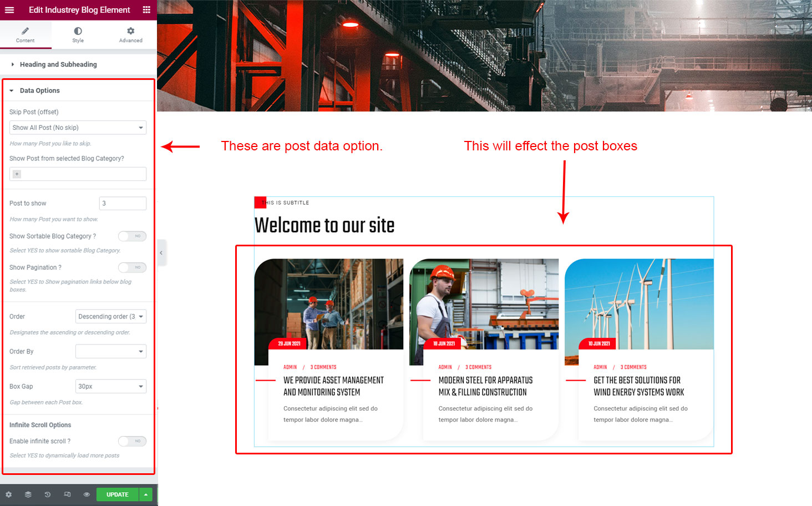Click the Preview eye icon
The width and height of the screenshot is (812, 506).
pos(87,494)
